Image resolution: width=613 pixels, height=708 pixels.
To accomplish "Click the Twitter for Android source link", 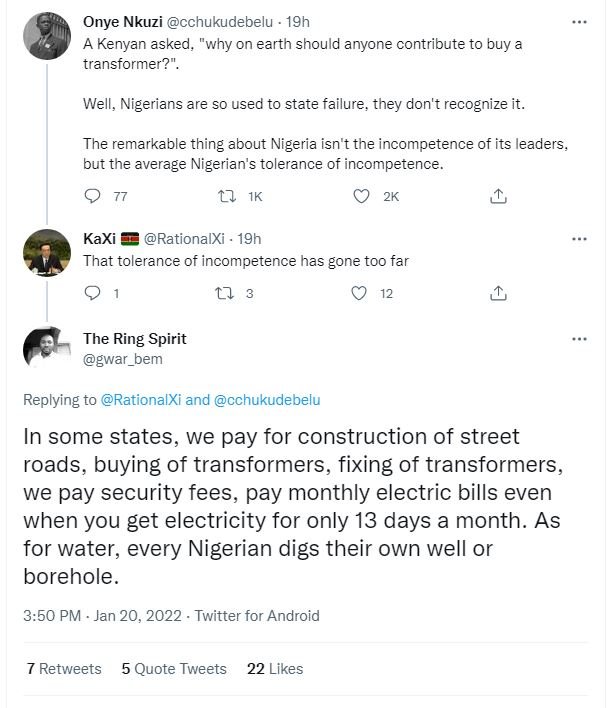I will click(x=257, y=616).
